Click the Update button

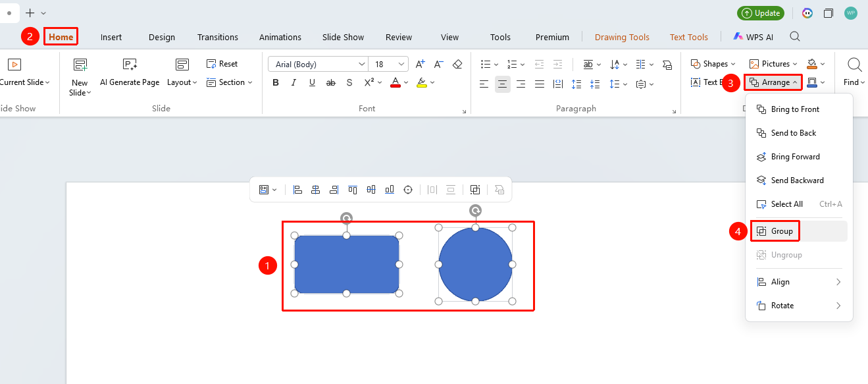click(x=761, y=13)
